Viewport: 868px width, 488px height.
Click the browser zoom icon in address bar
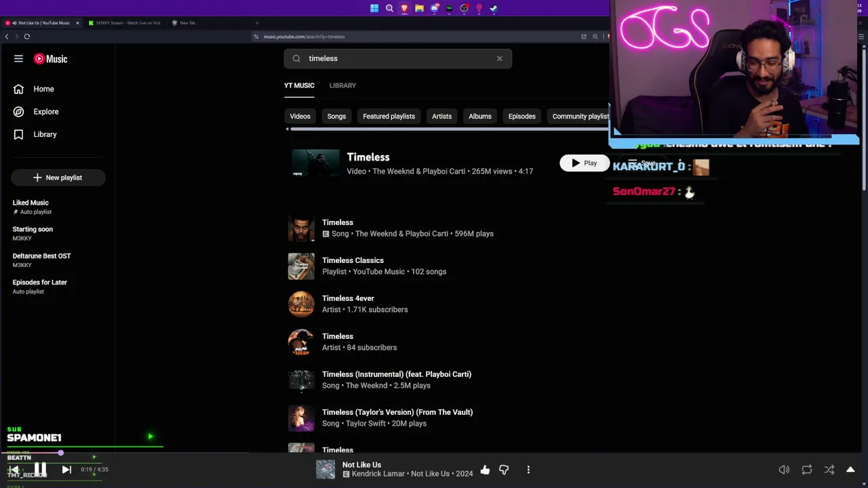[595, 37]
